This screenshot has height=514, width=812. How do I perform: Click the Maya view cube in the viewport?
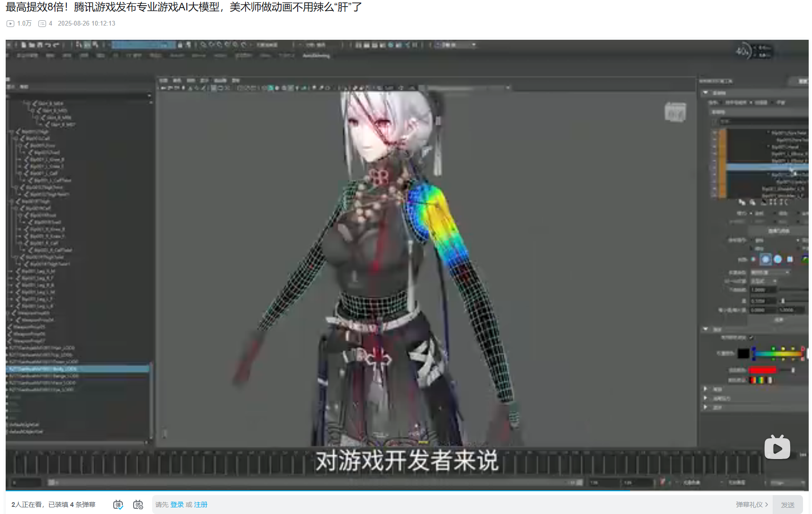coord(675,112)
